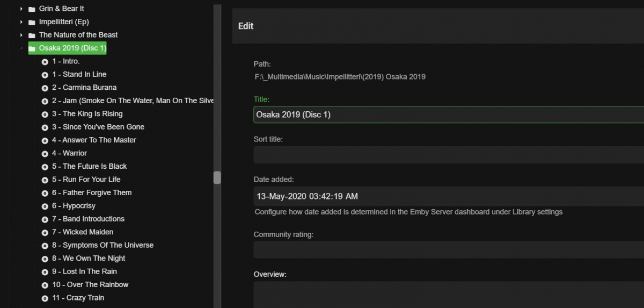Click the Date added field

pos(448,196)
